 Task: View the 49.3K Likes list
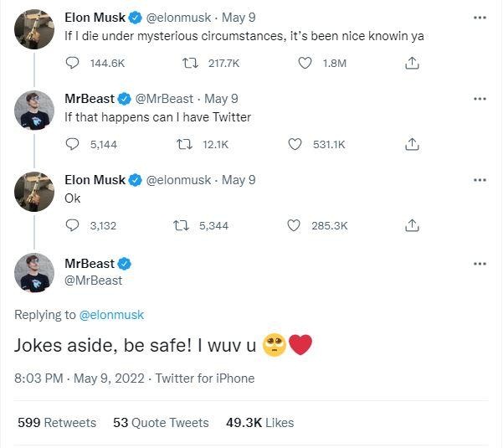click(259, 423)
